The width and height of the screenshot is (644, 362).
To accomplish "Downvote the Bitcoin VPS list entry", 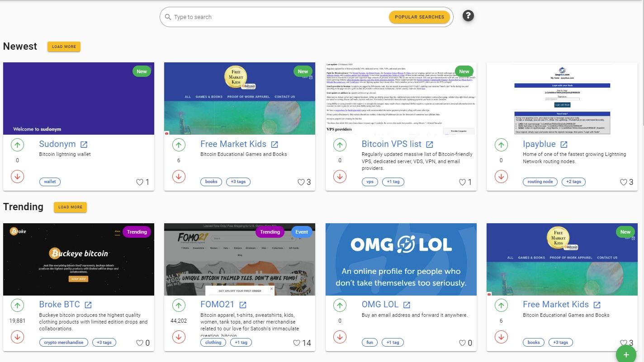I will [x=340, y=176].
